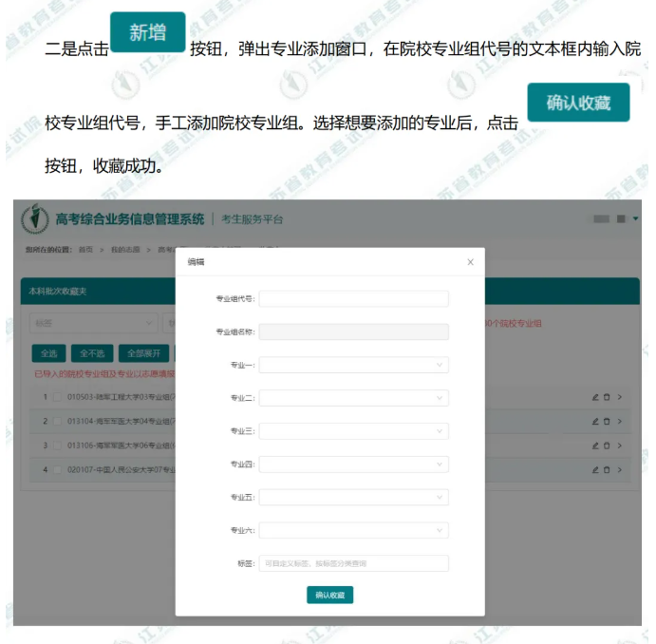Image resolution: width=656 pixels, height=644 pixels.
Task: Expand row 2 with chevron arrow
Action: point(620,422)
